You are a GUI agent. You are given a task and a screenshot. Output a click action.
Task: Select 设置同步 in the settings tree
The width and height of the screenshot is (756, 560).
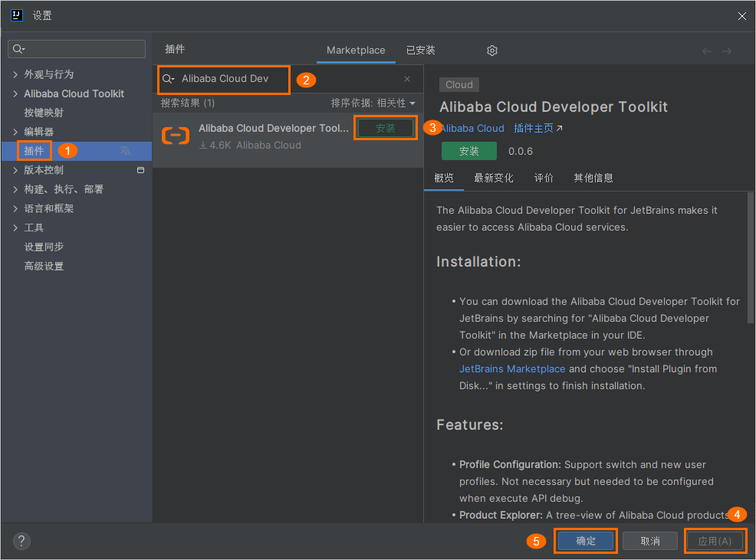coord(44,247)
